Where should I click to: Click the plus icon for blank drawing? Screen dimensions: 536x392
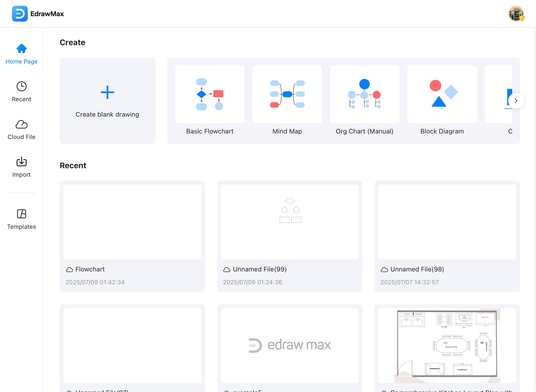107,92
